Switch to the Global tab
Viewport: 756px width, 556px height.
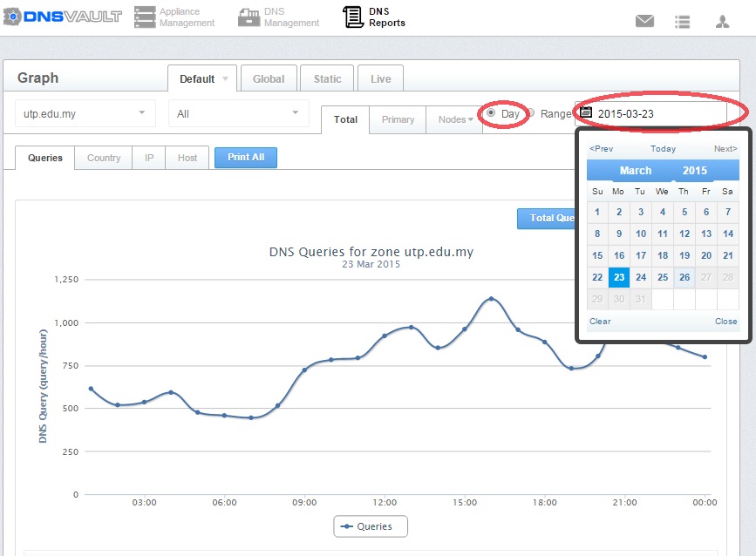click(269, 78)
